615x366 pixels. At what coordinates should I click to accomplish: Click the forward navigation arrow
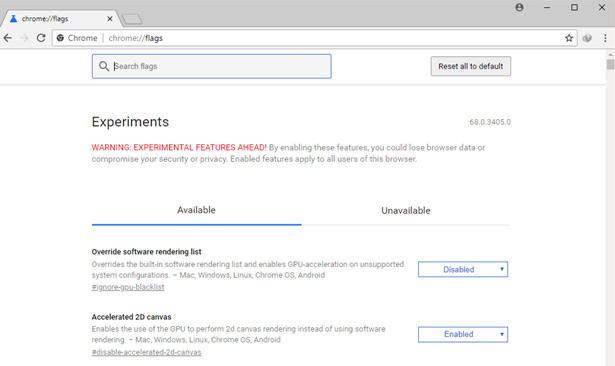click(x=24, y=38)
